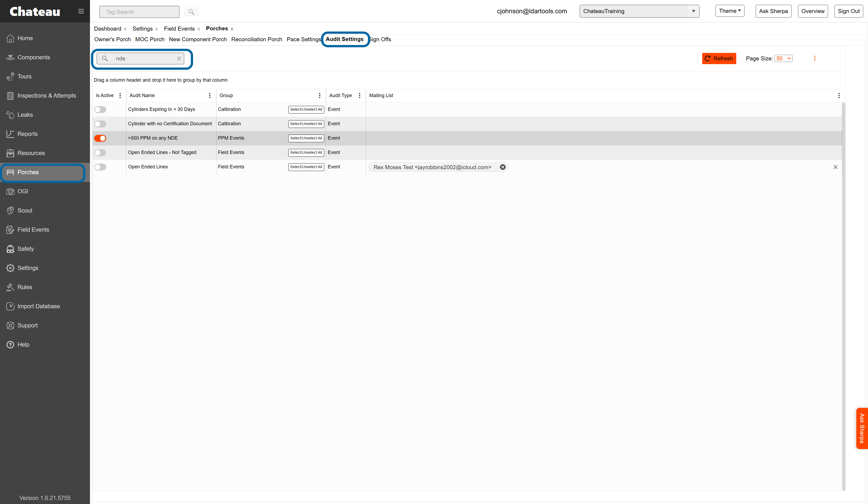Open the Scout sidebar icon
This screenshot has height=504, width=868.
(10, 210)
